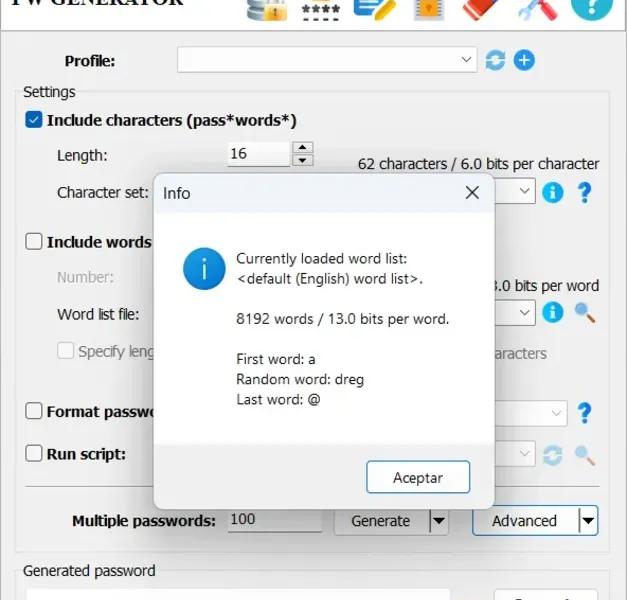Click the Advanced button
Viewport: 627px width, 600px height.
pyautogui.click(x=525, y=521)
